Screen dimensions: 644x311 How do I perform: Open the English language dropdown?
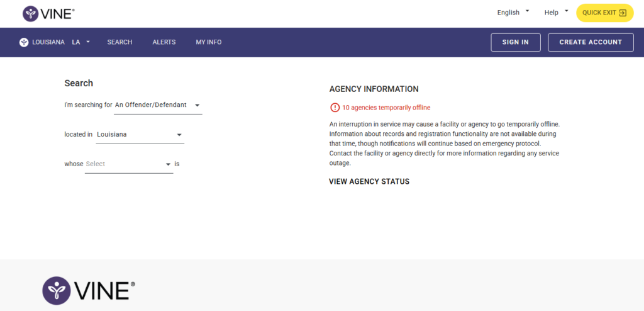[513, 13]
